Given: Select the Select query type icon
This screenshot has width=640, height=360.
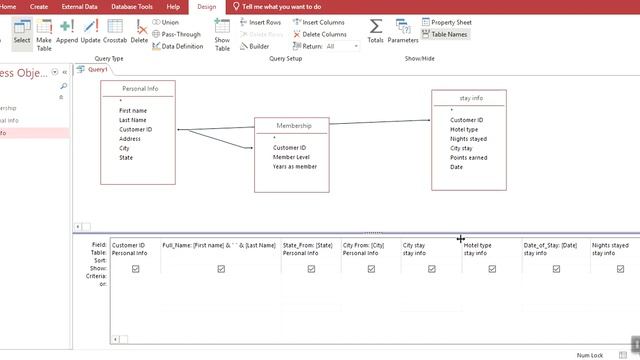Looking at the screenshot, I should coord(22,33).
